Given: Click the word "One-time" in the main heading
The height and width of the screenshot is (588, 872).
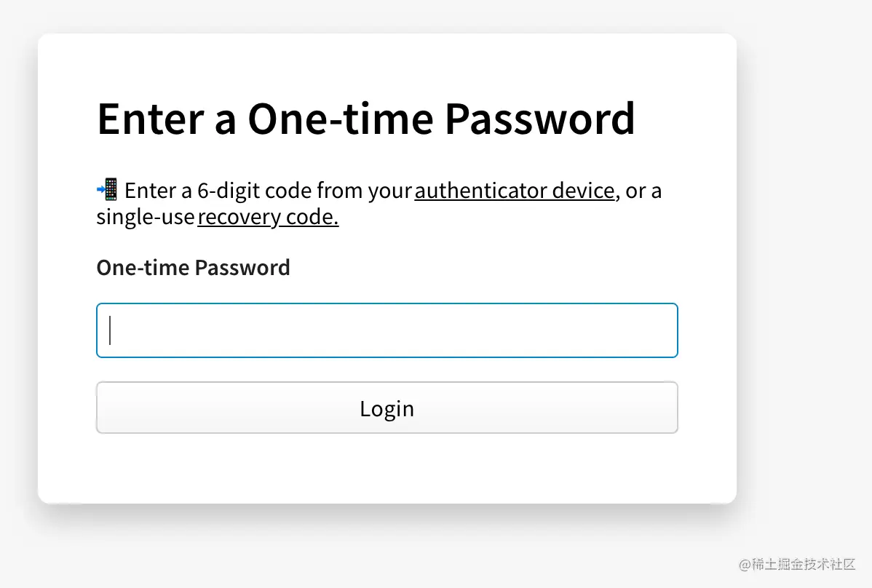Looking at the screenshot, I should 340,119.
